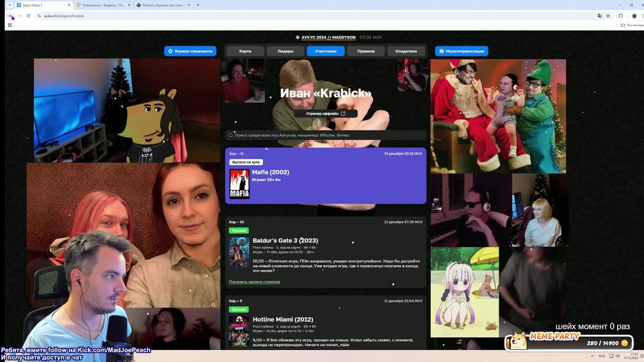Click the Выпало на ауке badge
This screenshot has height=362, width=644.
click(246, 162)
